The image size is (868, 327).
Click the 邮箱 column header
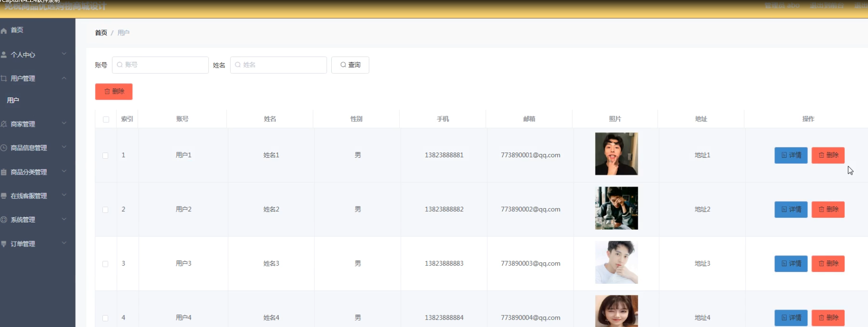[529, 119]
